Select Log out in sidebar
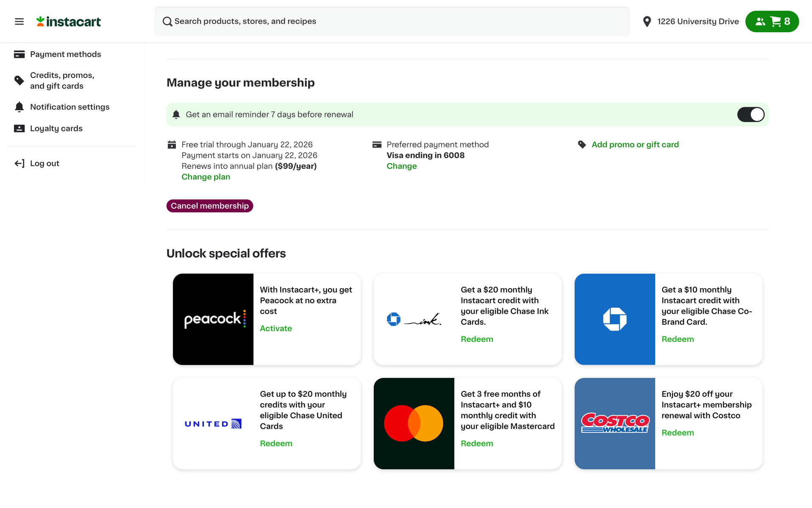The width and height of the screenshot is (812, 508). pos(44,163)
